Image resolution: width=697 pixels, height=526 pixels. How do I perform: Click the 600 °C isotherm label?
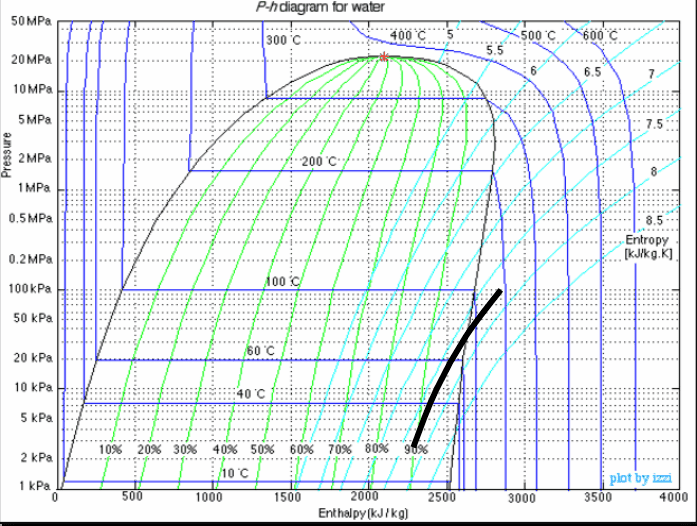[599, 36]
